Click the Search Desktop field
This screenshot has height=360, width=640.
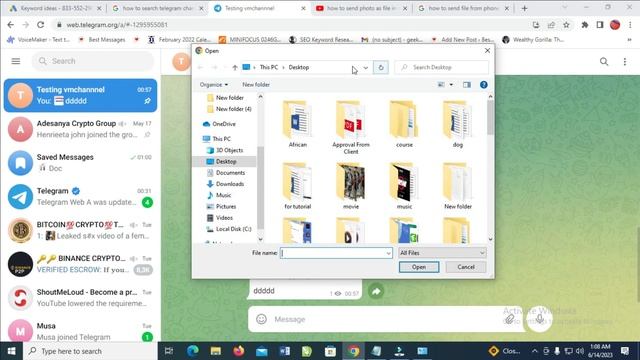click(x=442, y=67)
